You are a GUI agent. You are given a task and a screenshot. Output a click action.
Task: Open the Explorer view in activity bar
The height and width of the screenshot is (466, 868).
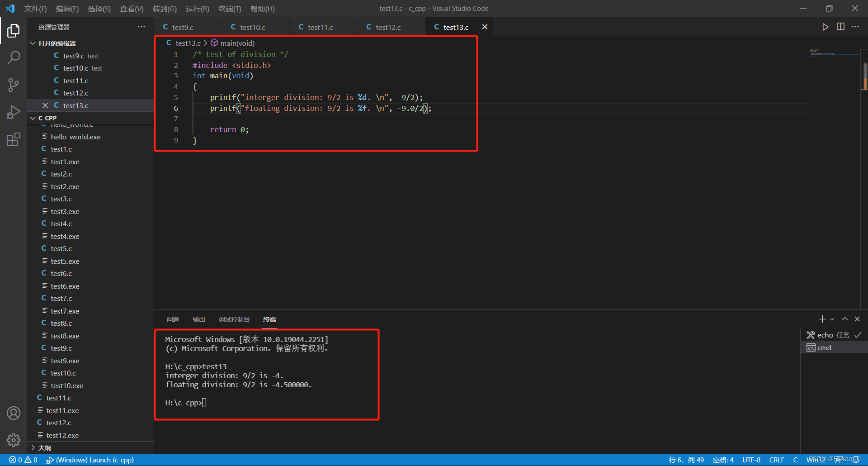click(x=14, y=31)
